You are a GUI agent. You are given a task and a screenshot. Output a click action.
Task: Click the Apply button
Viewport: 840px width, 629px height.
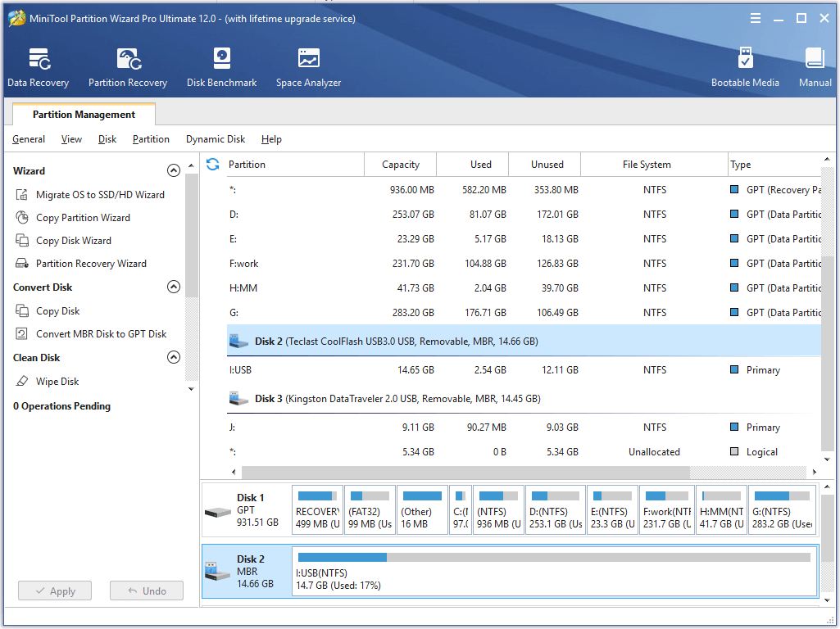(x=55, y=591)
